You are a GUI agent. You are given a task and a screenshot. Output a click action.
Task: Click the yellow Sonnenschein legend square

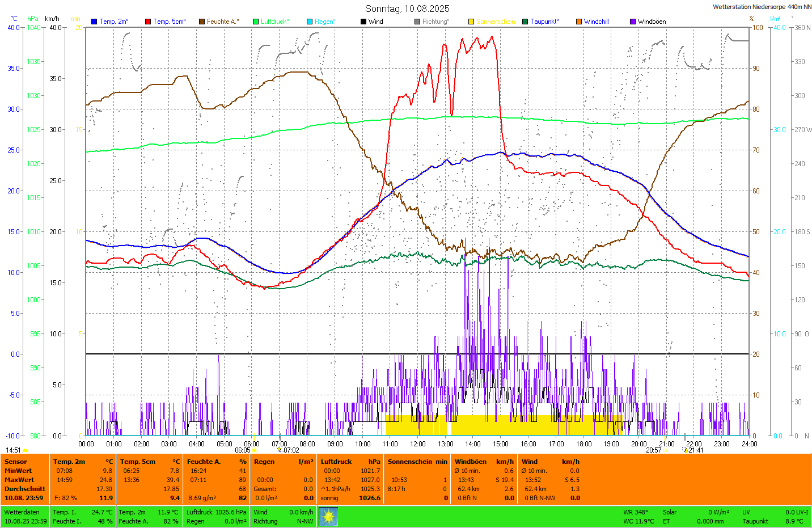[x=471, y=22]
